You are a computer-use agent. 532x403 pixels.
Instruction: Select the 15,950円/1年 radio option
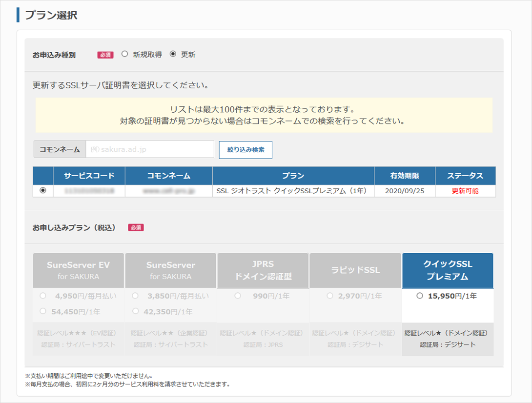click(x=420, y=296)
